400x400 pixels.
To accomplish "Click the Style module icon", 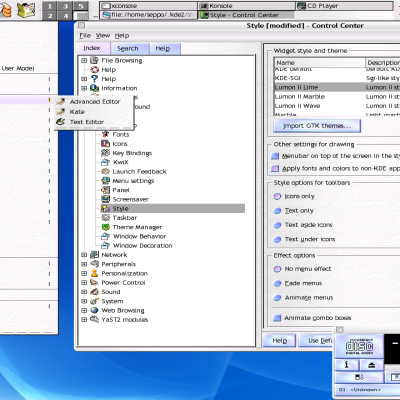I will click(106, 208).
